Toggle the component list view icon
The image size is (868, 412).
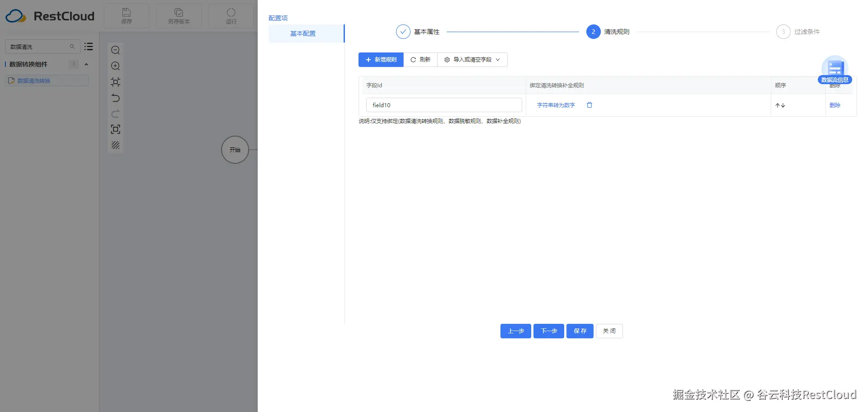pos(89,47)
